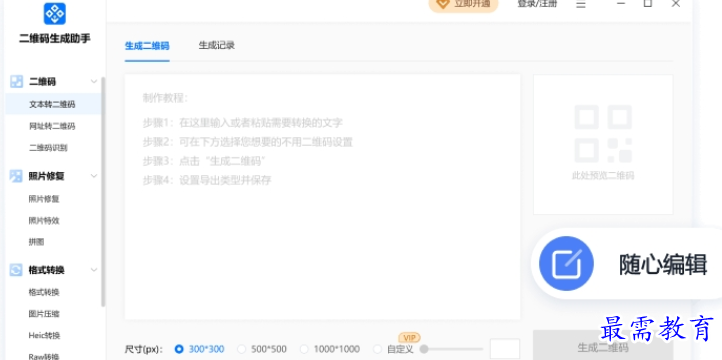
Task: Click the VIP badge above 自定义
Action: tap(409, 338)
